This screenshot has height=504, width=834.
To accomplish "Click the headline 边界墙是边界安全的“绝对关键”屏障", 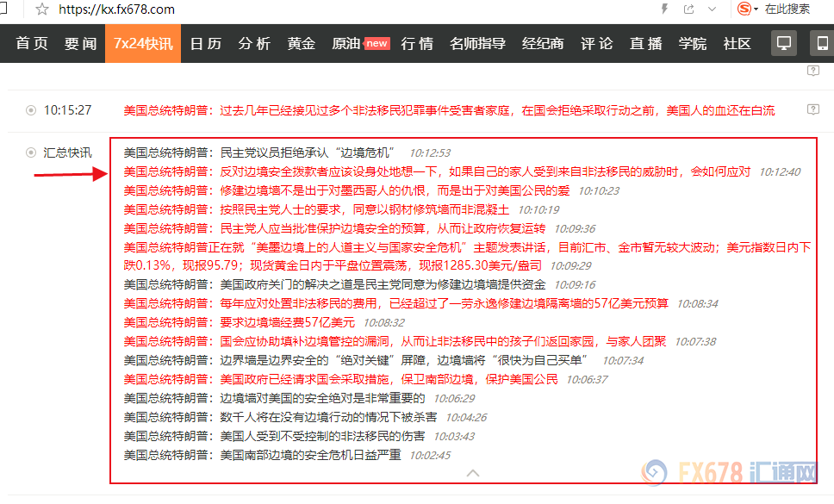I will point(356,360).
